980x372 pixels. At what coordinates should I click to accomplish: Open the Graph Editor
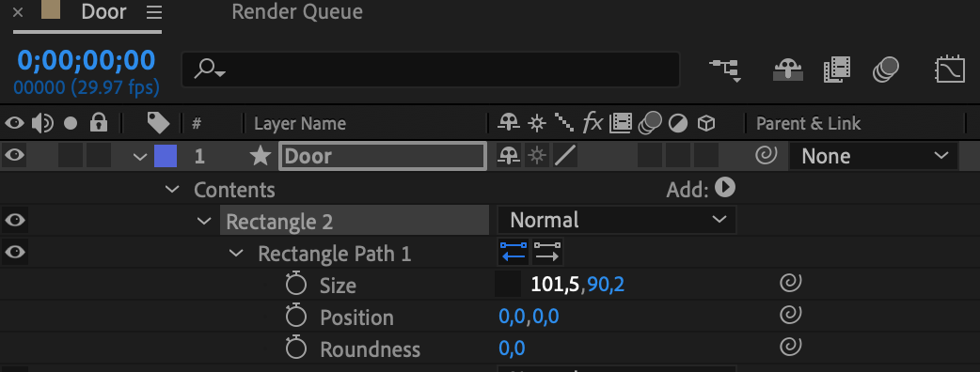(x=949, y=70)
